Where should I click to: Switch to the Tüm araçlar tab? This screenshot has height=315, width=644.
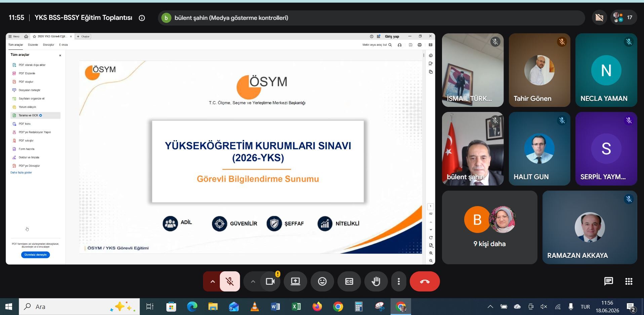(15, 45)
